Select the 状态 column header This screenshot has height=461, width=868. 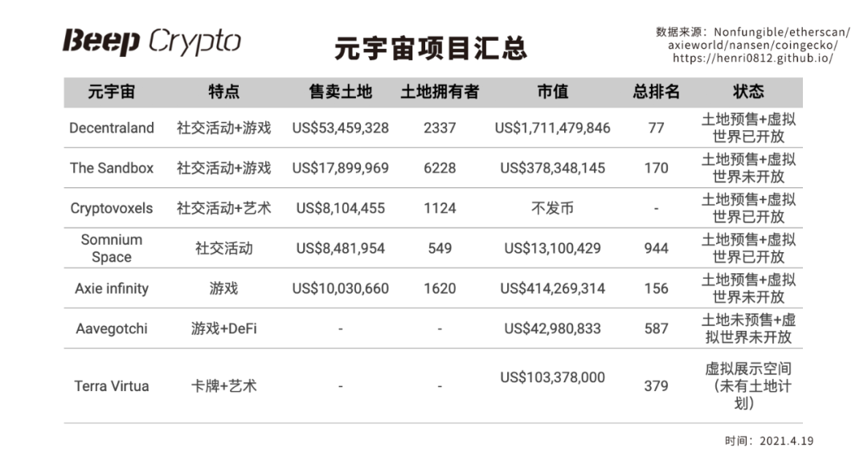pos(748,92)
